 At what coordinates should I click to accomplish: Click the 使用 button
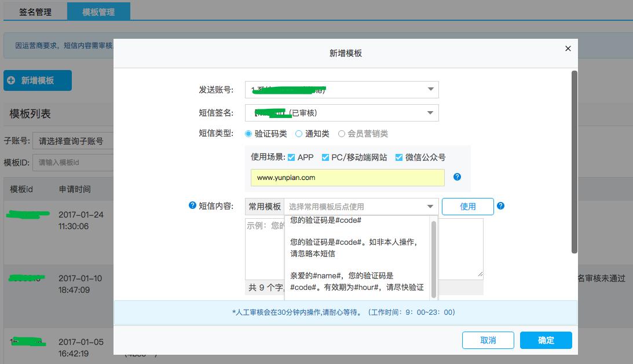tap(467, 206)
